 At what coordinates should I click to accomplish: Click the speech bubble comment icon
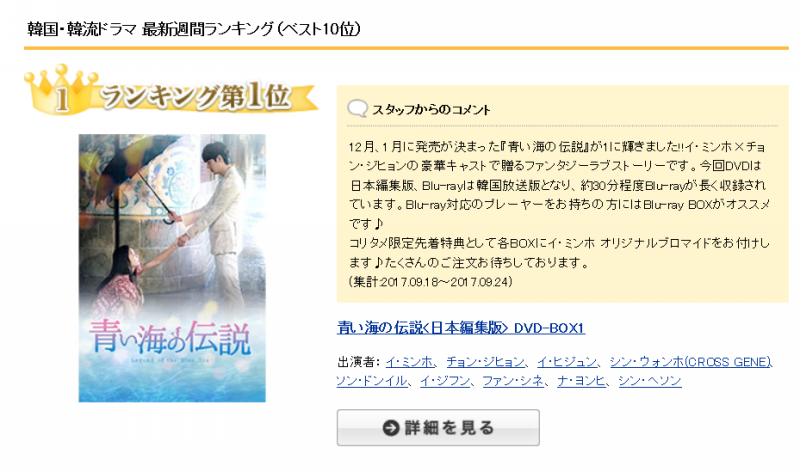(x=357, y=108)
